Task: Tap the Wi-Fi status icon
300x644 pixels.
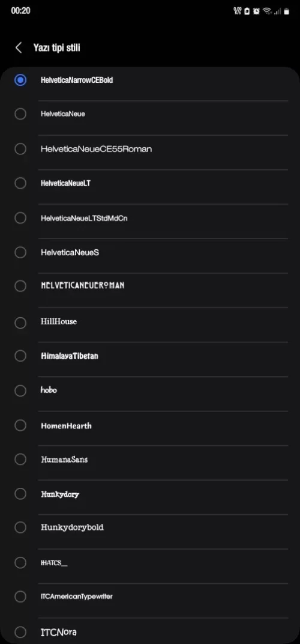Action: coord(268,11)
